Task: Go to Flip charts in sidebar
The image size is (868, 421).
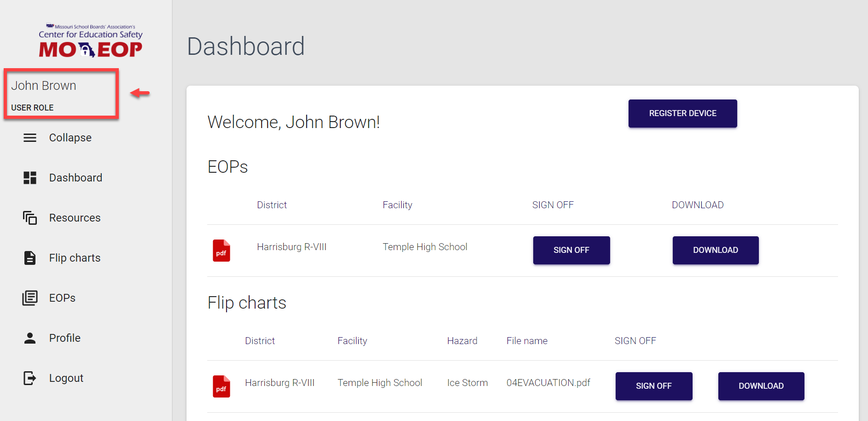Action: click(x=75, y=258)
